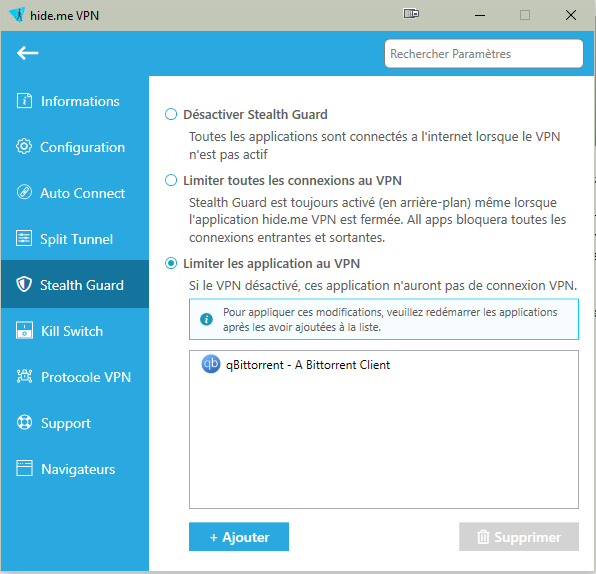596x574 pixels.
Task: Open the Stealth Guard menu item
Action: tap(75, 284)
